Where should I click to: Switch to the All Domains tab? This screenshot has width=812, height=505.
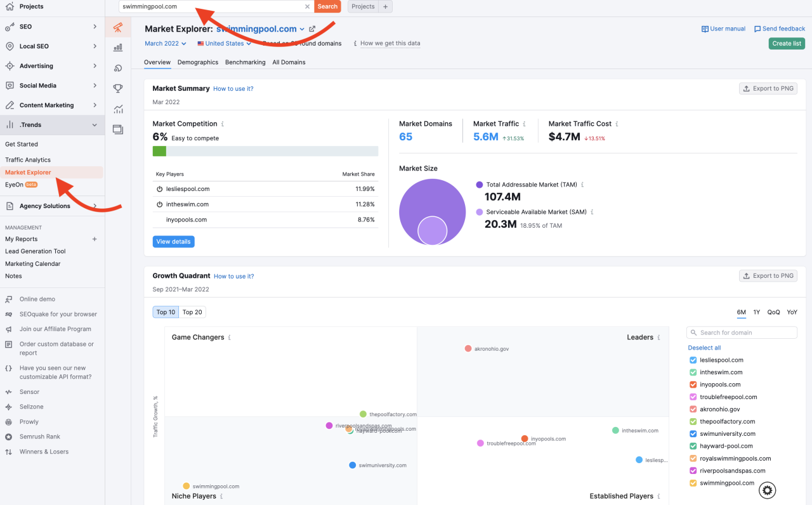tap(289, 62)
